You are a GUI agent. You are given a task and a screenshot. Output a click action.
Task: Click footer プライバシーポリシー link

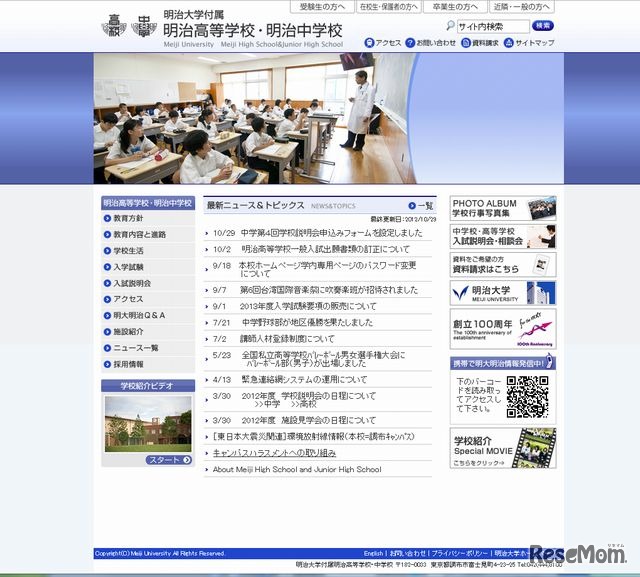point(460,553)
